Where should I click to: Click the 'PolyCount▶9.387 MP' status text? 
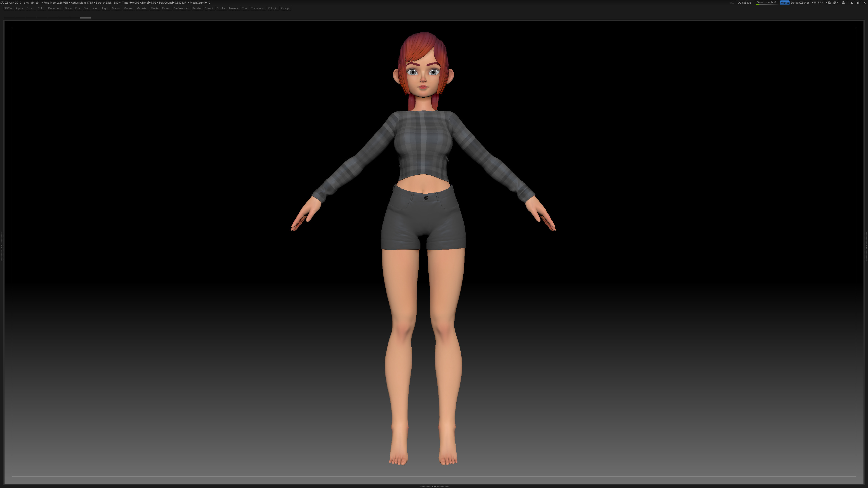[x=172, y=3]
